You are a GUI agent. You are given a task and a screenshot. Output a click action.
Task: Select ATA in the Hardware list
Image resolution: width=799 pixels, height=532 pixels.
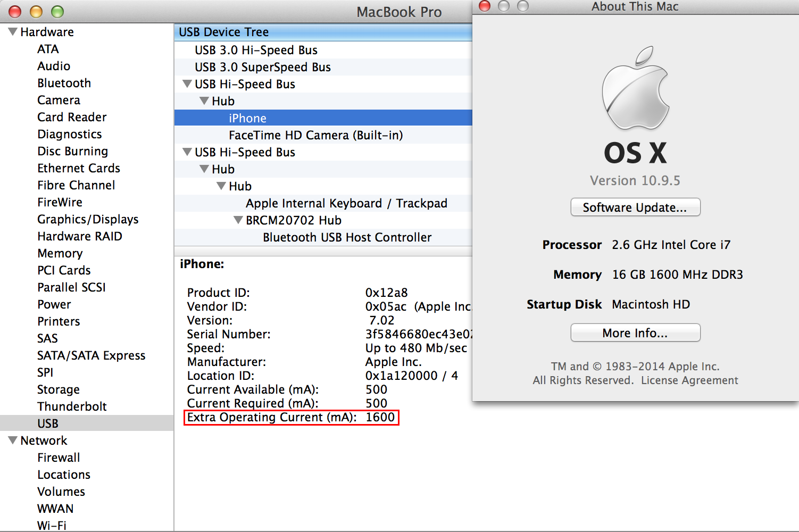point(48,49)
